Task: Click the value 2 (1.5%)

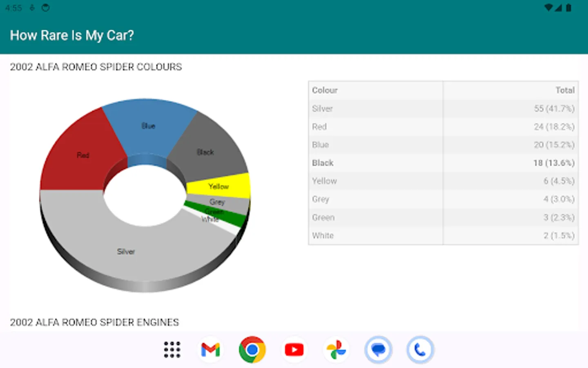Action: click(x=559, y=236)
